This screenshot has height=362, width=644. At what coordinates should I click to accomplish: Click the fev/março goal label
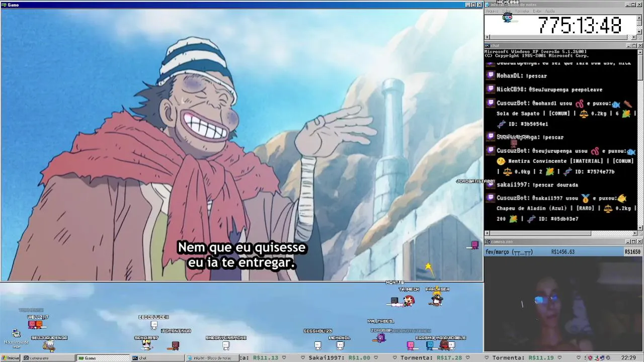509,252
